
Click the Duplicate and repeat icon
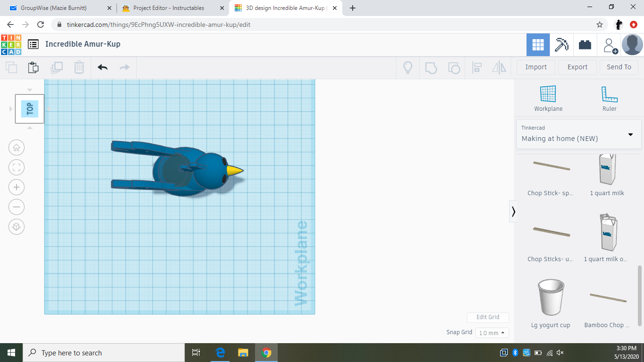(57, 67)
